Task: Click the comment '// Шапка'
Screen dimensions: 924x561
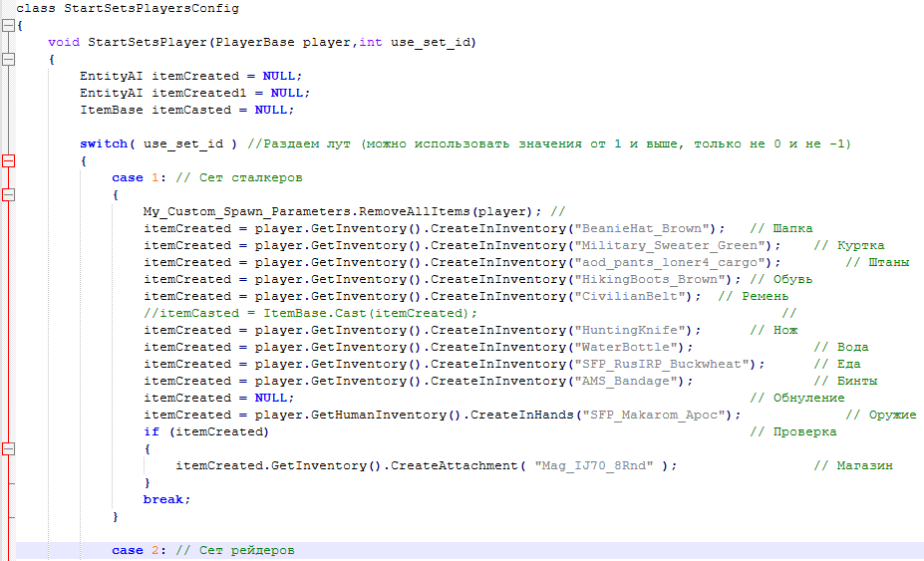Action: click(780, 228)
